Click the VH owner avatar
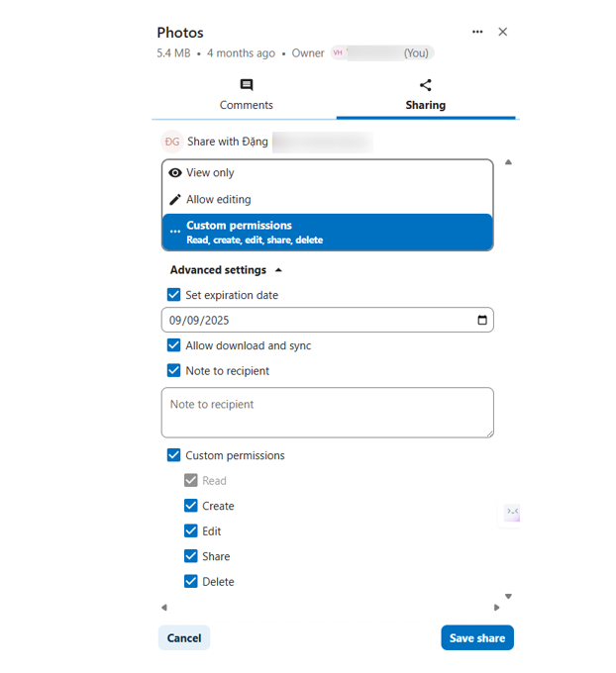616x673 pixels. coord(339,52)
